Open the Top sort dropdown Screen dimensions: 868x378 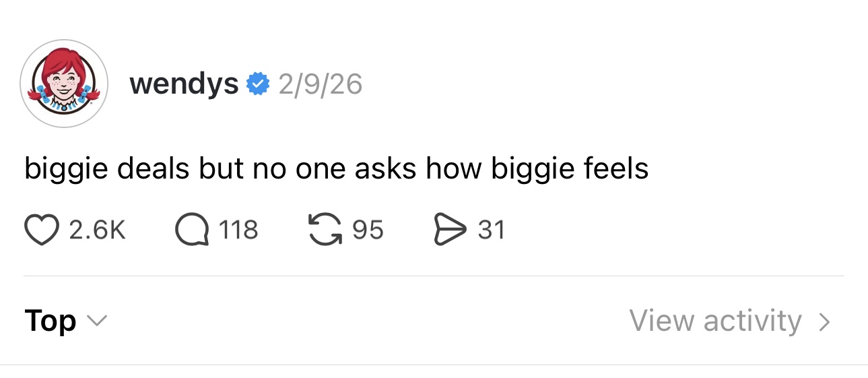pyautogui.click(x=51, y=321)
